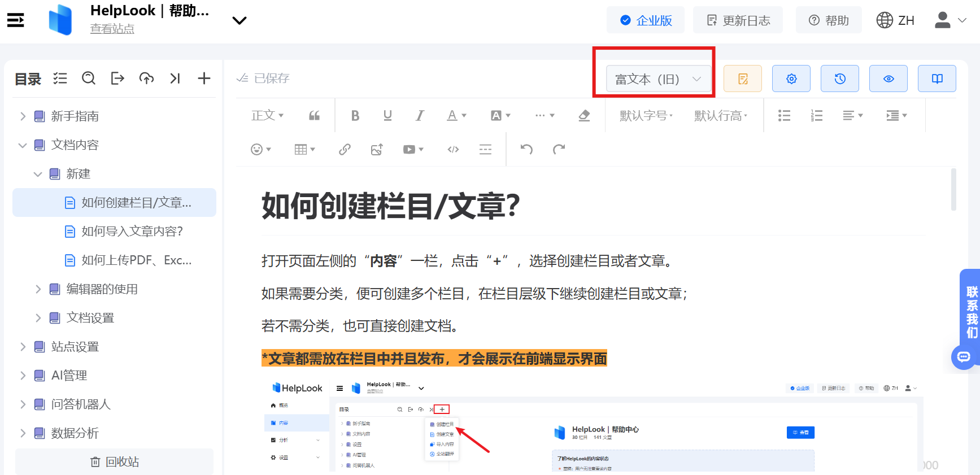Open the 默认行高 line height dropdown
The width and height of the screenshot is (980, 475).
point(721,116)
